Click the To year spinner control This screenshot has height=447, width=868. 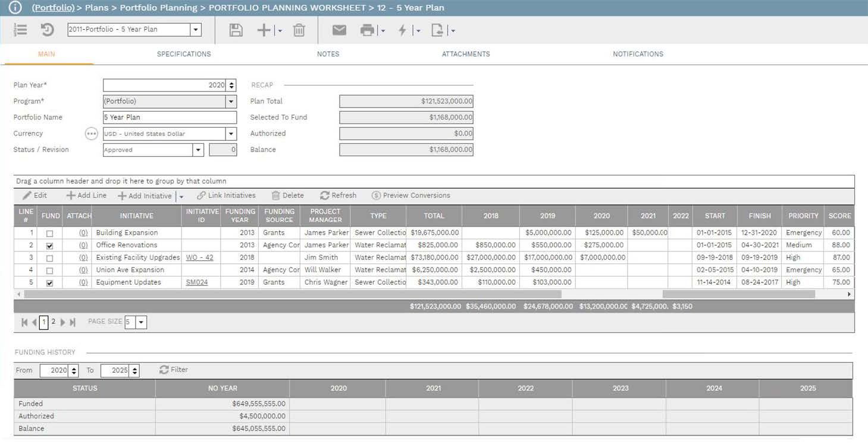point(135,371)
